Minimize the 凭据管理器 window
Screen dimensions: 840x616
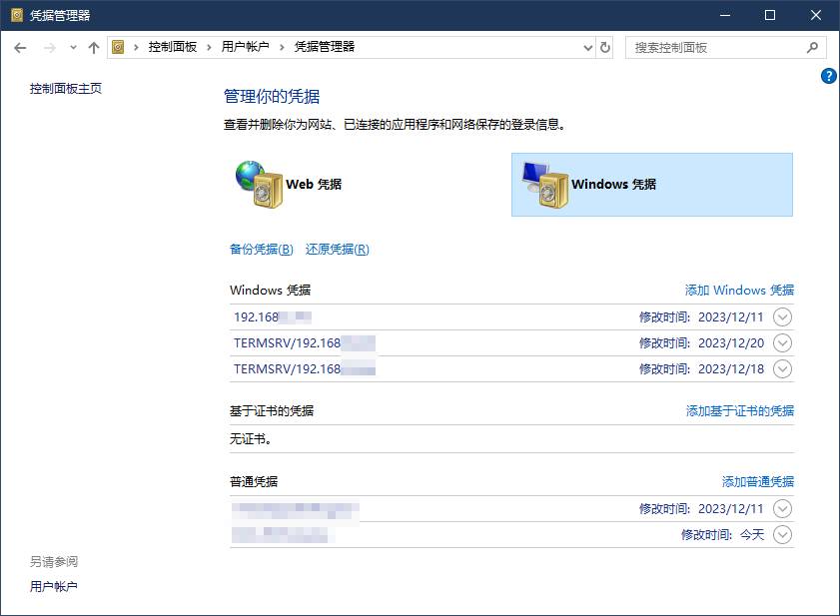[x=725, y=15]
